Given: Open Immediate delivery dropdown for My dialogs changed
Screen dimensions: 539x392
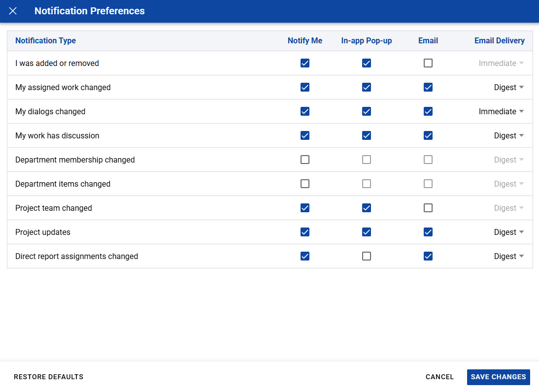Looking at the screenshot, I should click(501, 111).
